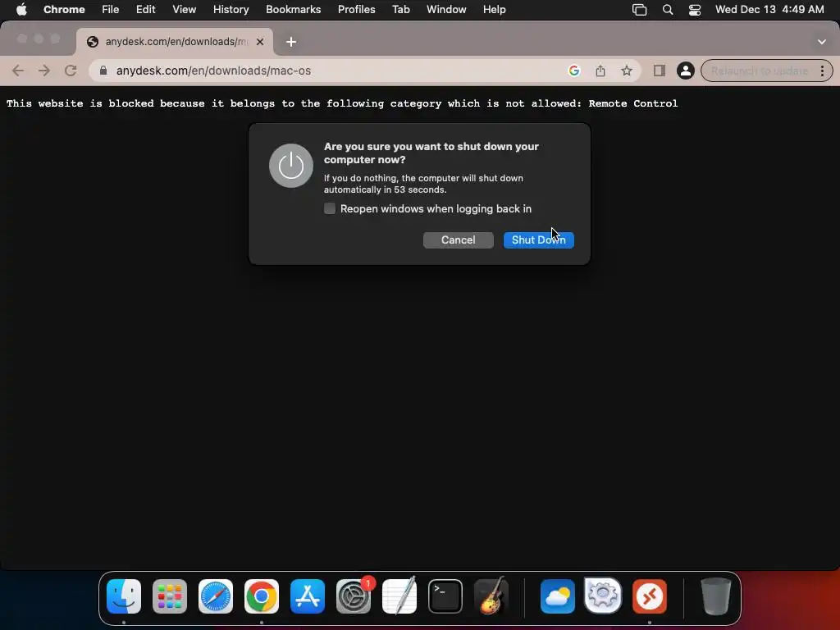Open the File menu

(111, 10)
